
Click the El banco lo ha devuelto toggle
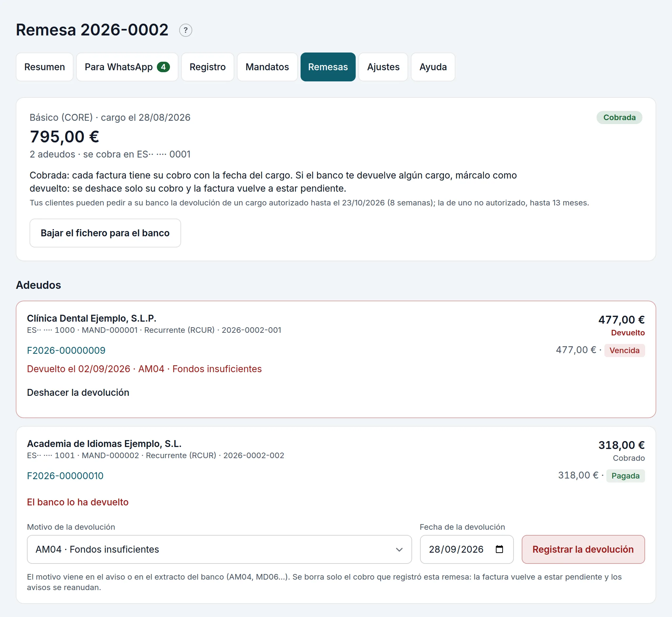point(78,502)
